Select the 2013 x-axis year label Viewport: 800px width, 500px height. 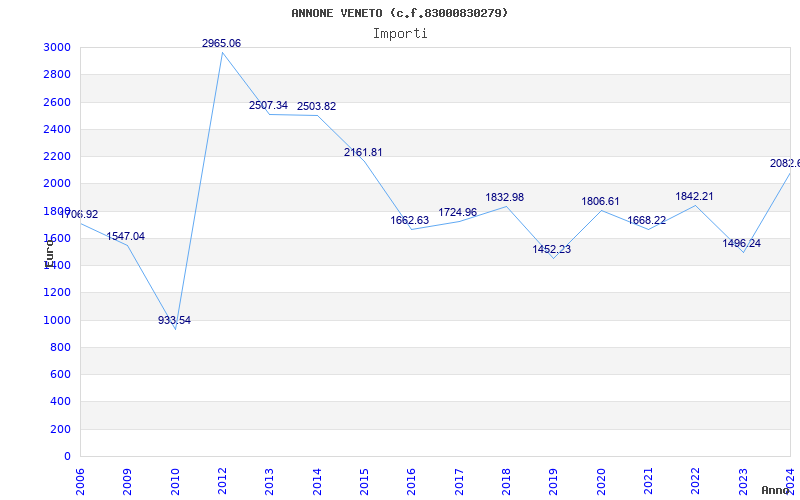pos(269,482)
